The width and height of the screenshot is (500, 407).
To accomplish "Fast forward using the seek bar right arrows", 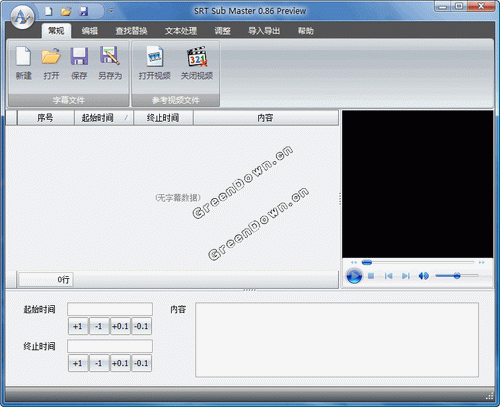I will tap(481, 263).
